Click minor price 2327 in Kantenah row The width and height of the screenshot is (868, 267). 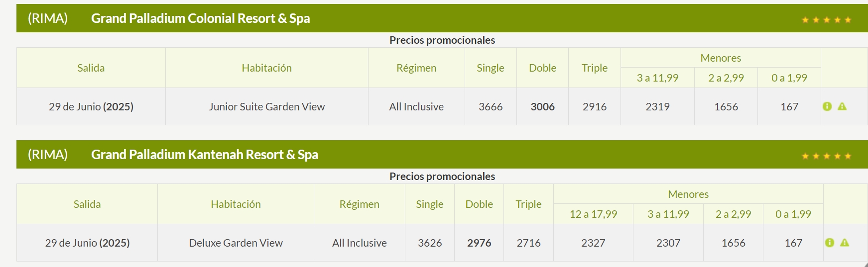pos(593,243)
